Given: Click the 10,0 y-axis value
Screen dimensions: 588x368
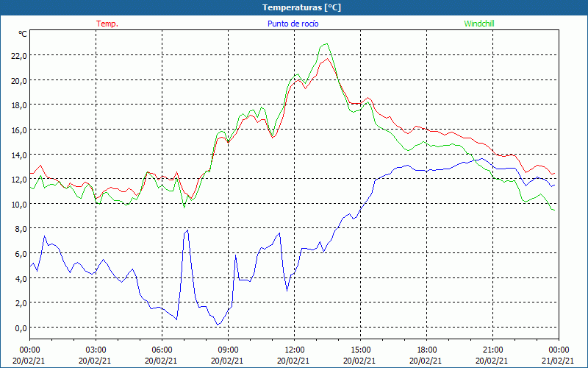Looking at the screenshot, I should [x=20, y=205].
